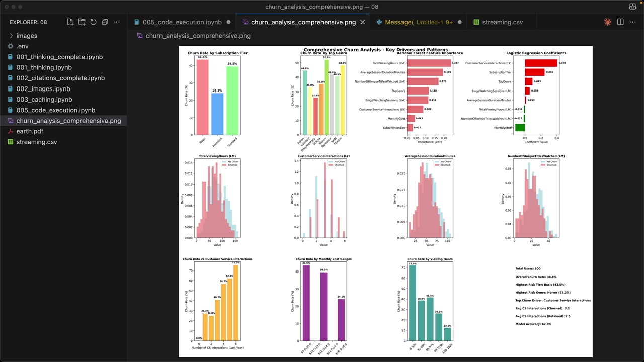Viewport: 644px width, 362px height.
Task: Refresh the Explorer file list
Action: coord(93,22)
